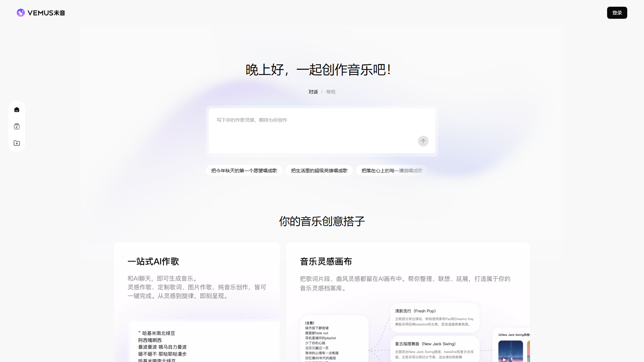Click the 音乐灵感画布 heading

pyautogui.click(x=326, y=261)
